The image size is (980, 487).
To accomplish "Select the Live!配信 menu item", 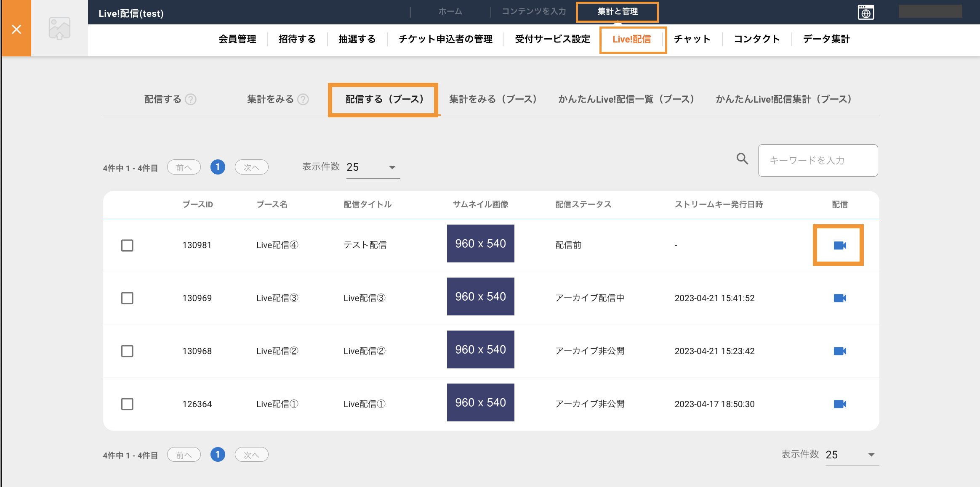I will tap(632, 39).
